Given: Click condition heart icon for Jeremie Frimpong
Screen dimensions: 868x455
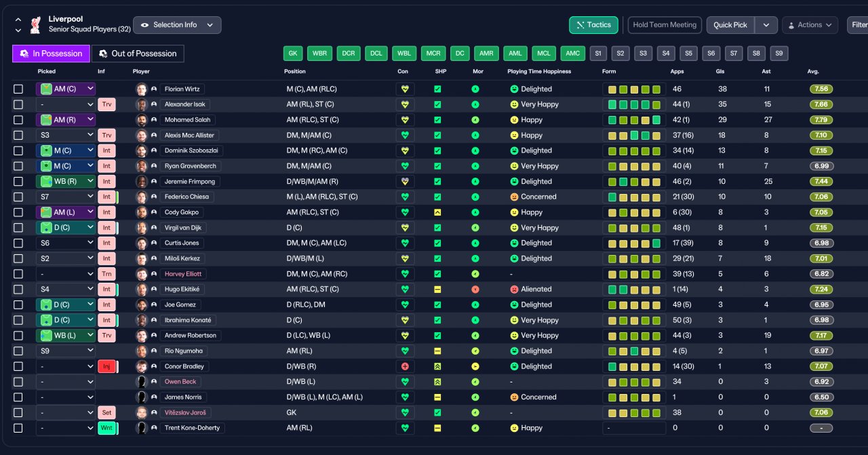Looking at the screenshot, I should pyautogui.click(x=406, y=182).
